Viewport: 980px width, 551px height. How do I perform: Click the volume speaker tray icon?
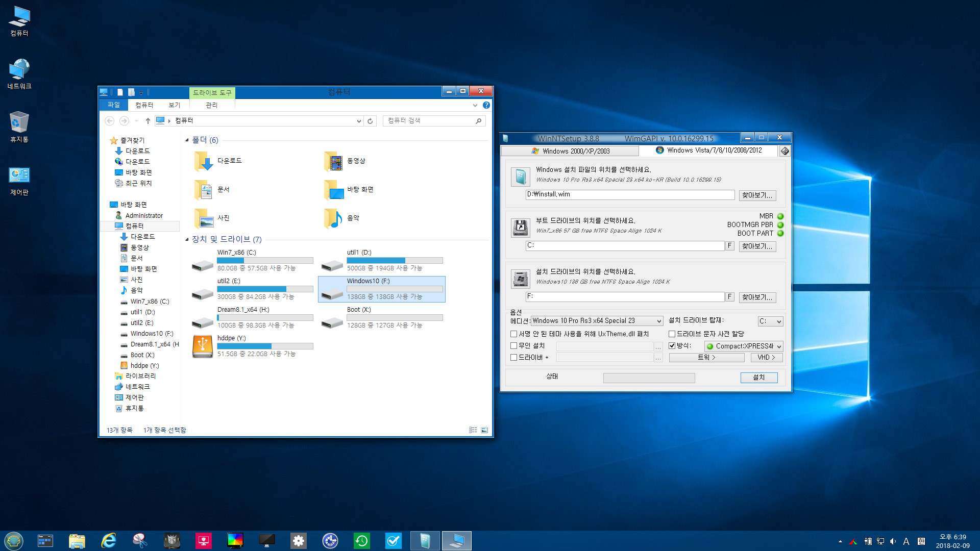893,541
